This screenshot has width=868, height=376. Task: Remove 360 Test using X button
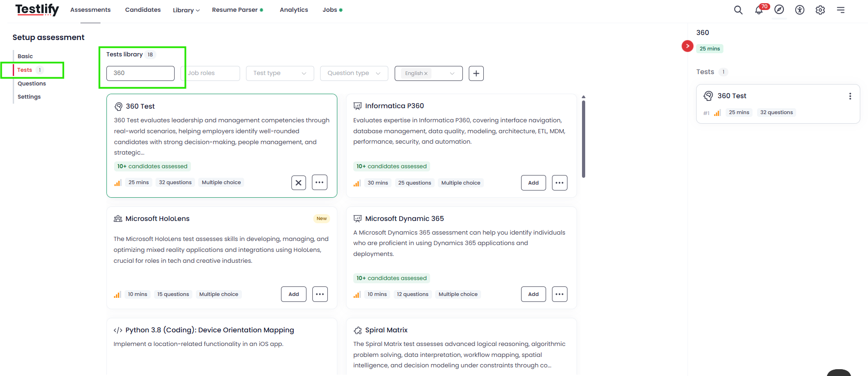[x=299, y=183]
